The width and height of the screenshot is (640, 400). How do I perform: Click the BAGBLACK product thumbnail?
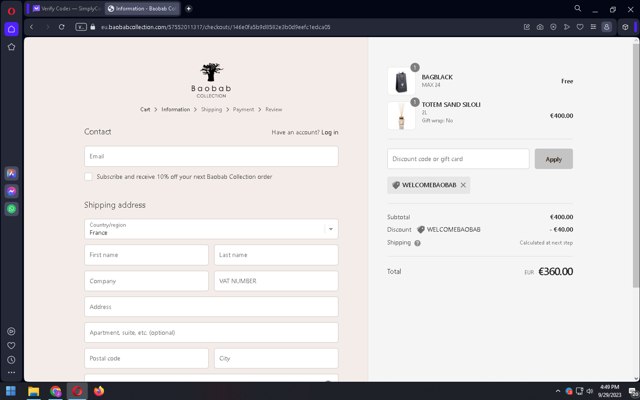[401, 81]
